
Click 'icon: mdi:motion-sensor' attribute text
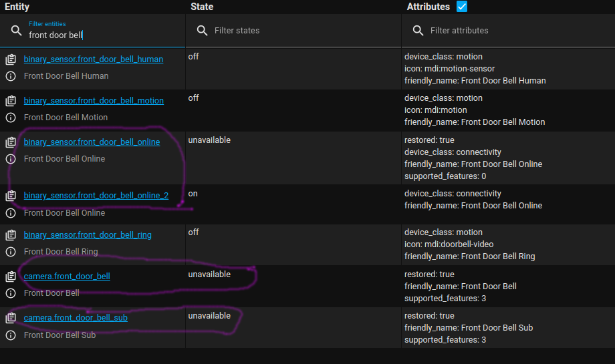pyautogui.click(x=449, y=69)
